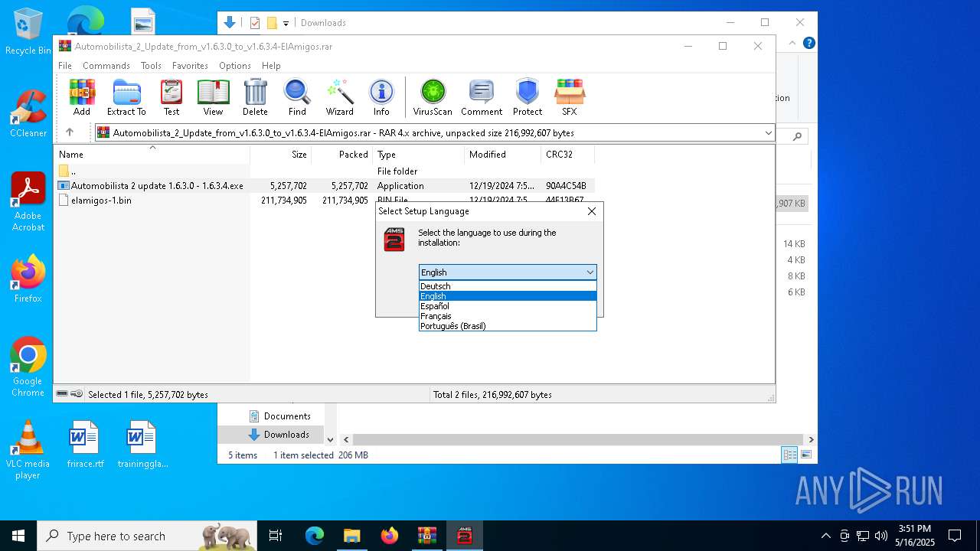Image resolution: width=980 pixels, height=551 pixels.
Task: Open Microsoft Edge from the taskbar
Action: pyautogui.click(x=315, y=536)
